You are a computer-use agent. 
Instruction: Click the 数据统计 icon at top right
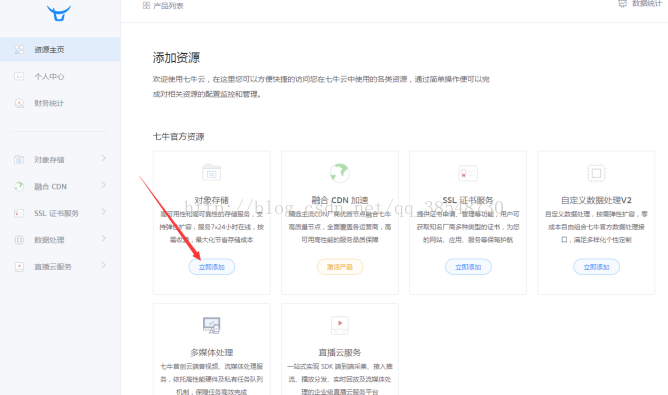pyautogui.click(x=622, y=4)
